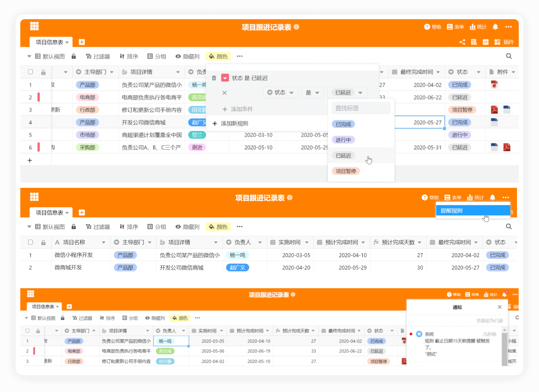Open the PDF attachment in row 3
The image size is (539, 392).
click(x=494, y=110)
